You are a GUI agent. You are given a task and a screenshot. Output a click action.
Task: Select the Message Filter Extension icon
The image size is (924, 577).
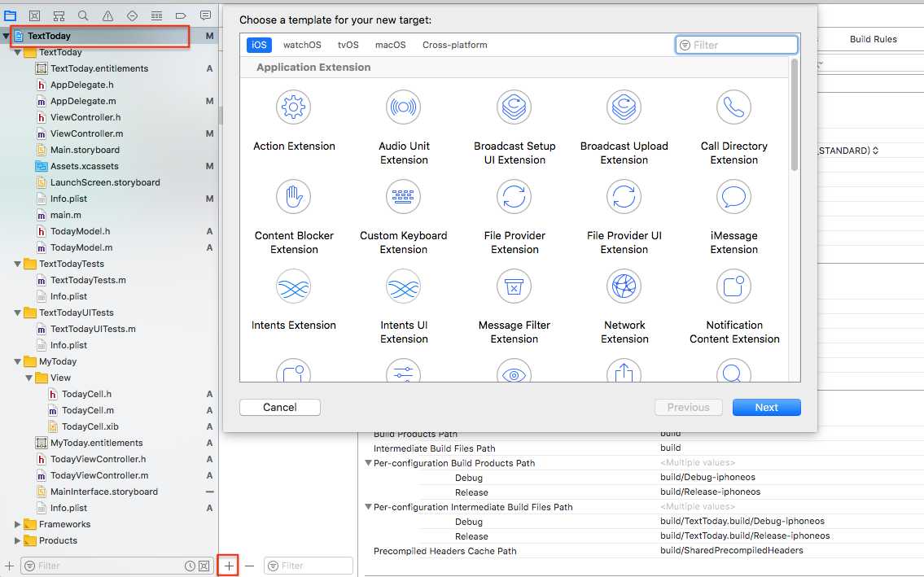pos(514,286)
